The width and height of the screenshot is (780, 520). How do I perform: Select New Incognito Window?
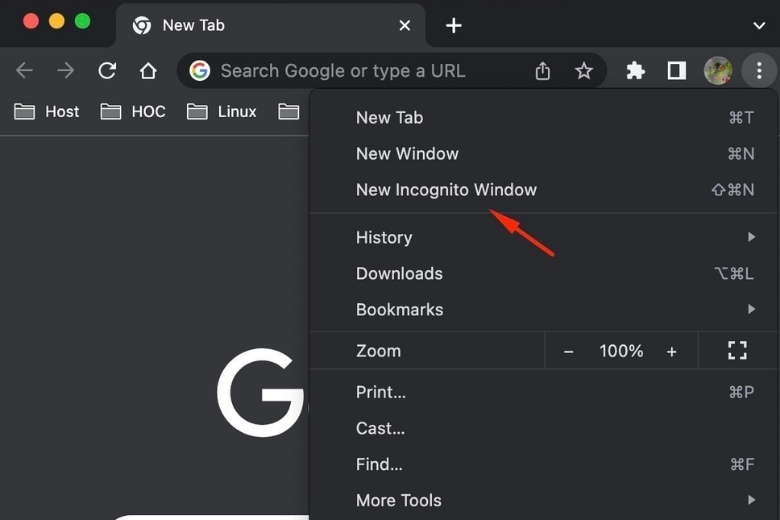[543, 190]
